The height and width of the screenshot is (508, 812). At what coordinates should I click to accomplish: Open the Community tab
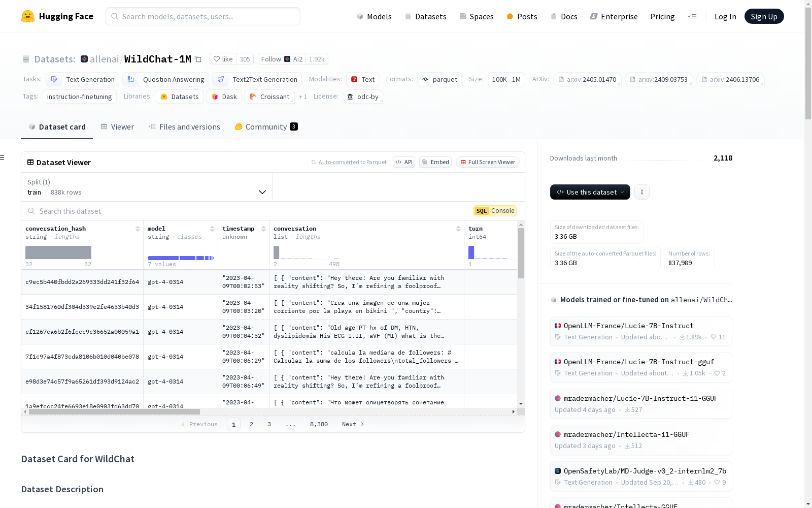(x=266, y=127)
